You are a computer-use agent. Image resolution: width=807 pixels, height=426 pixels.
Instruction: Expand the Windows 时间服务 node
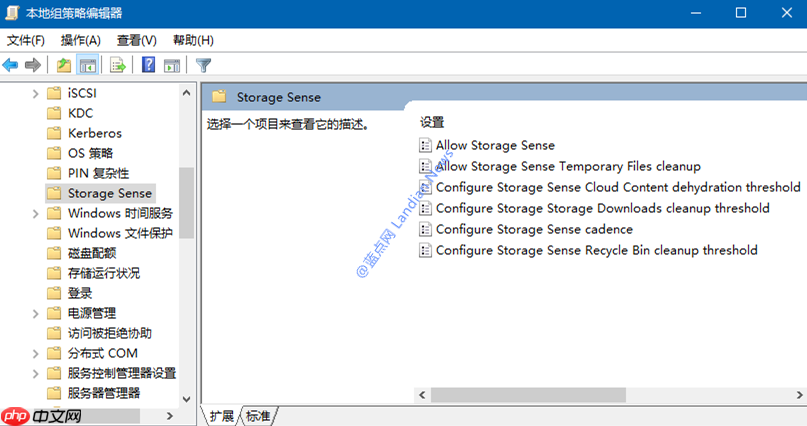(35, 214)
